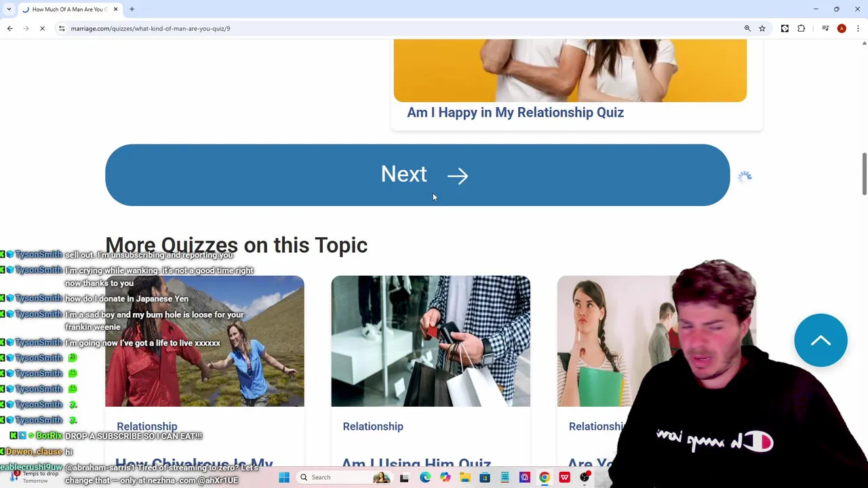This screenshot has width=868, height=488.
Task: Click Relationship tag under hiking image
Action: (x=146, y=426)
